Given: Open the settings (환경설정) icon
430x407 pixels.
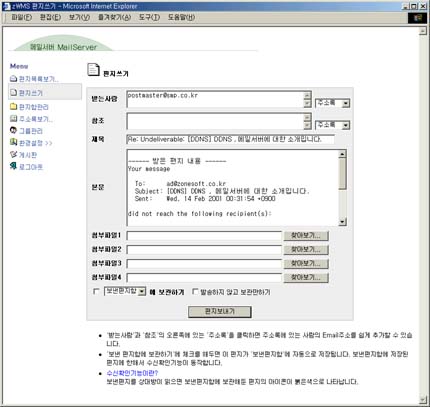Looking at the screenshot, I should [x=13, y=143].
